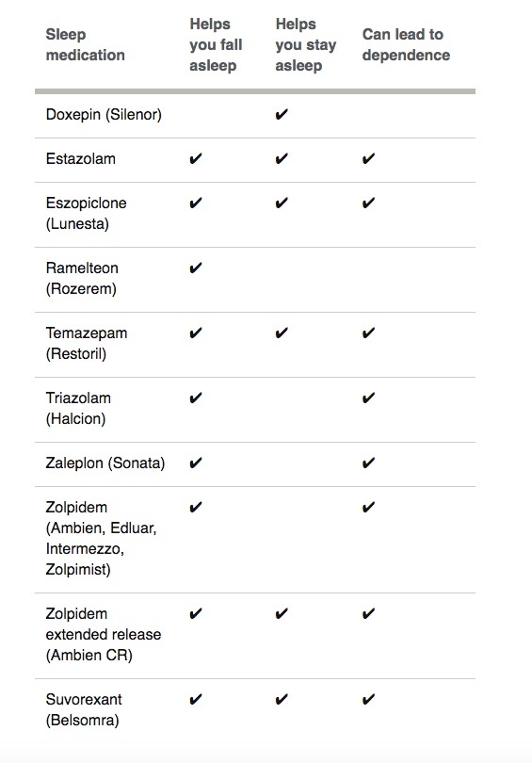This screenshot has width=532, height=763.
Task: Click the Estazolam fall asleep checkmark
Action: tap(196, 158)
